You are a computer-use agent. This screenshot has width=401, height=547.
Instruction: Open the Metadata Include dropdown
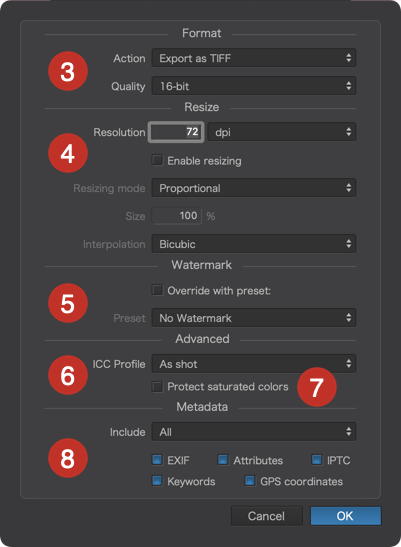pyautogui.click(x=254, y=432)
